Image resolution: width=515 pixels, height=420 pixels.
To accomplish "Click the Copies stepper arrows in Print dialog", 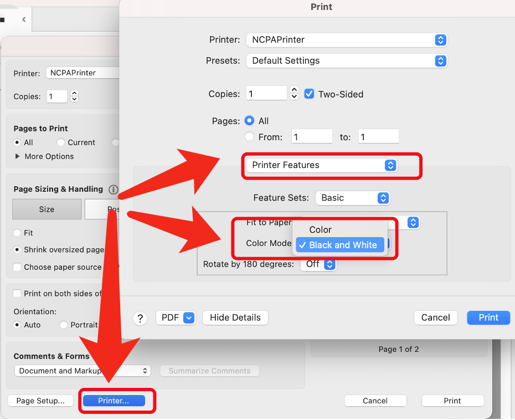I will click(x=295, y=94).
